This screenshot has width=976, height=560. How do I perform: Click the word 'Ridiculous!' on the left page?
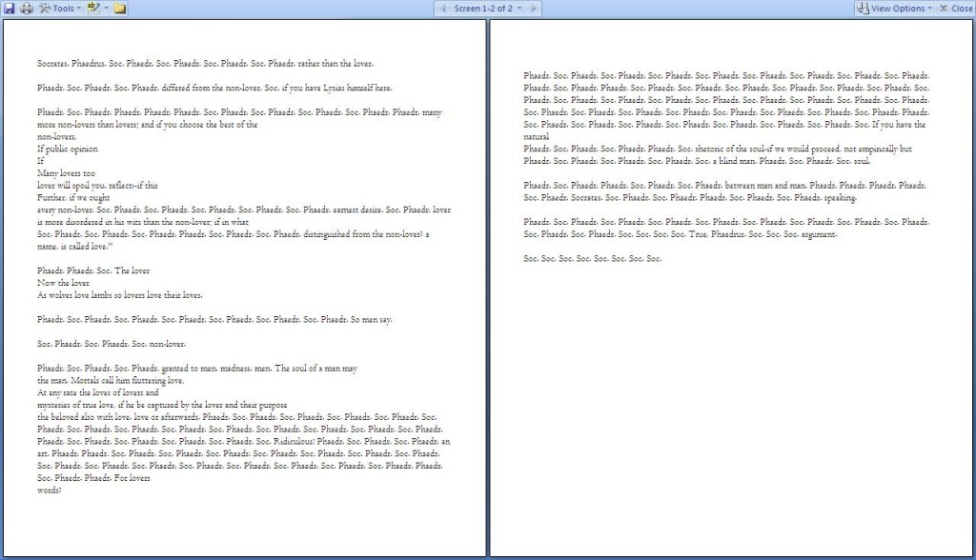point(290,442)
